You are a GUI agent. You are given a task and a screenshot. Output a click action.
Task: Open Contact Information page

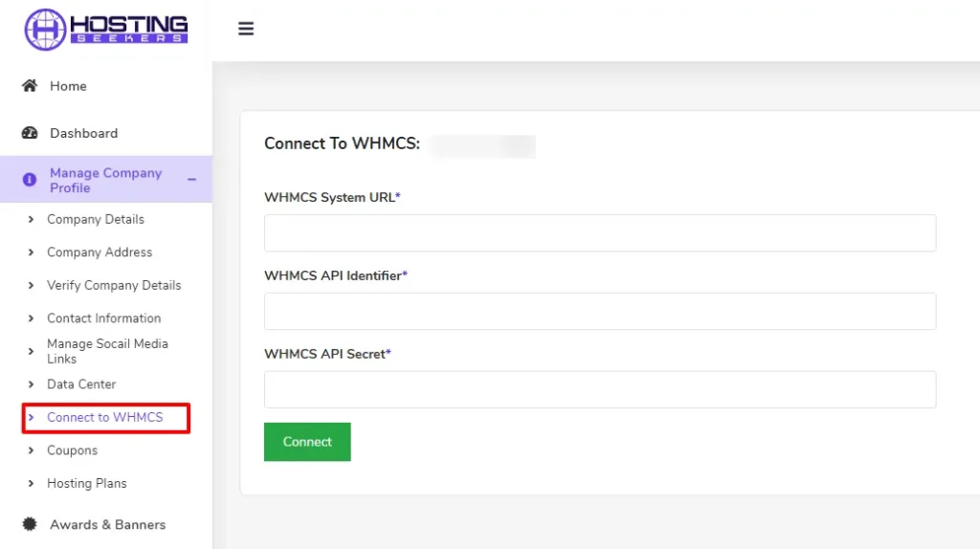tap(103, 318)
